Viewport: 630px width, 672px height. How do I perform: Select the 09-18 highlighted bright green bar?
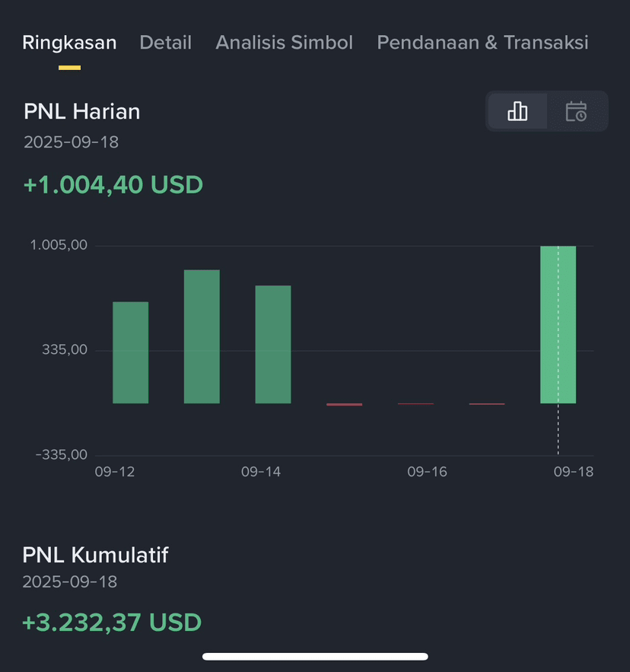558,324
